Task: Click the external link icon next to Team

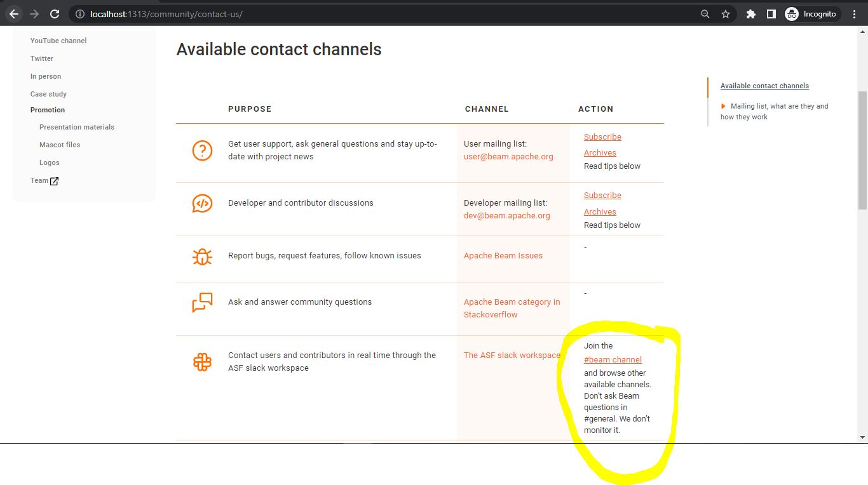Action: coord(54,181)
